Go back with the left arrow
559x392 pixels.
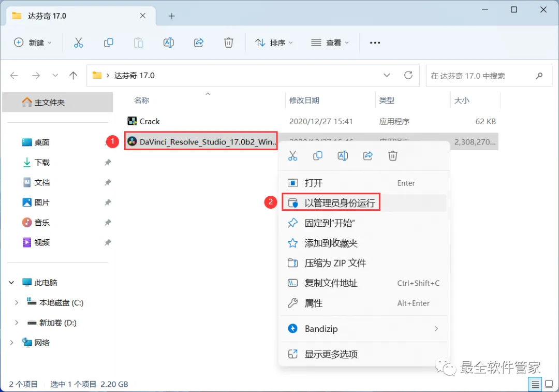[14, 76]
